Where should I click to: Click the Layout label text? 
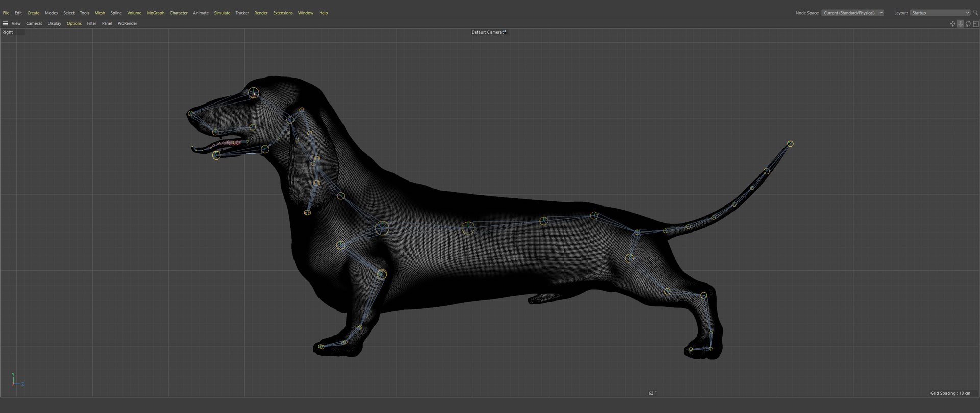(x=901, y=13)
